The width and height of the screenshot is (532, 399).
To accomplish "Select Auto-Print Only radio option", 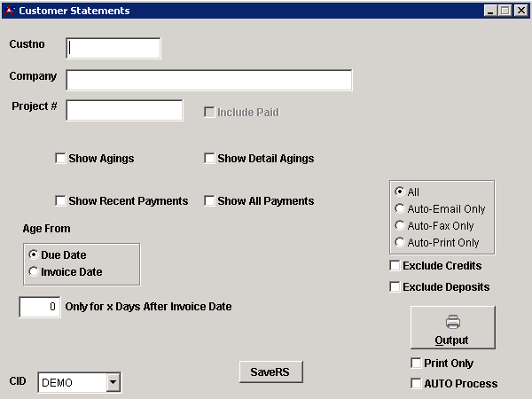I will tap(400, 243).
